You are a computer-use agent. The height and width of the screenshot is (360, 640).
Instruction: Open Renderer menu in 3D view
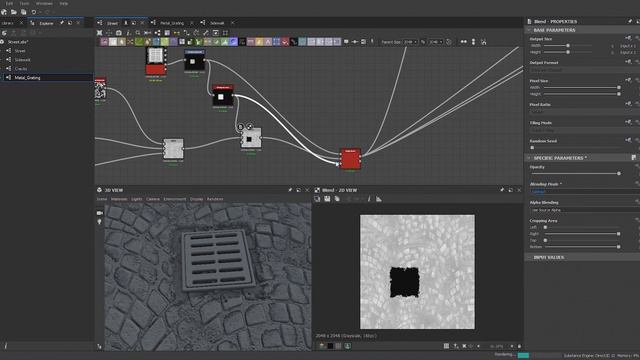215,199
